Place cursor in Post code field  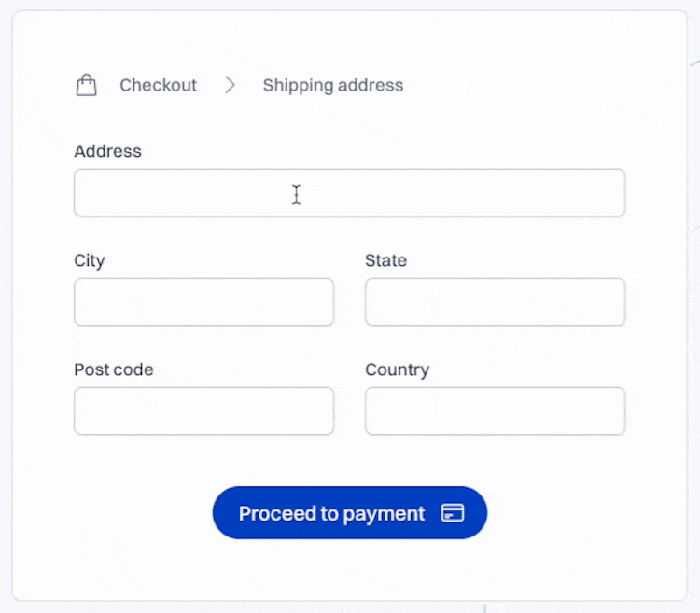pyautogui.click(x=203, y=411)
